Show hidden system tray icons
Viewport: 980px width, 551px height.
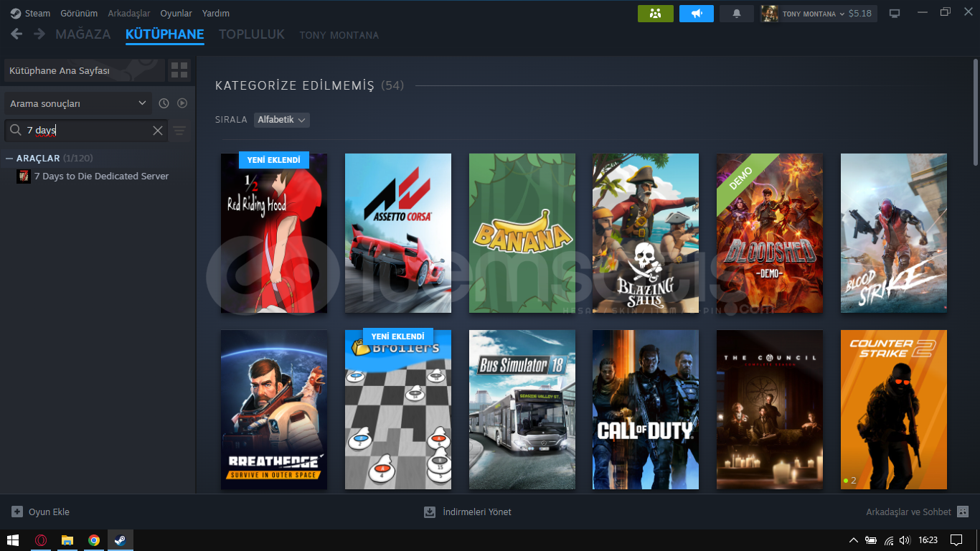coord(854,540)
